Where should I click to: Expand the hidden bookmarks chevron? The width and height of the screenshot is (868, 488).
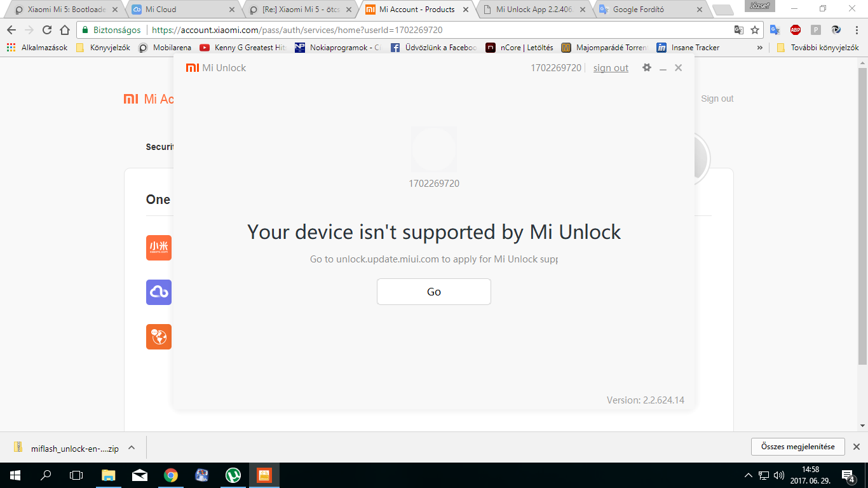(x=759, y=48)
